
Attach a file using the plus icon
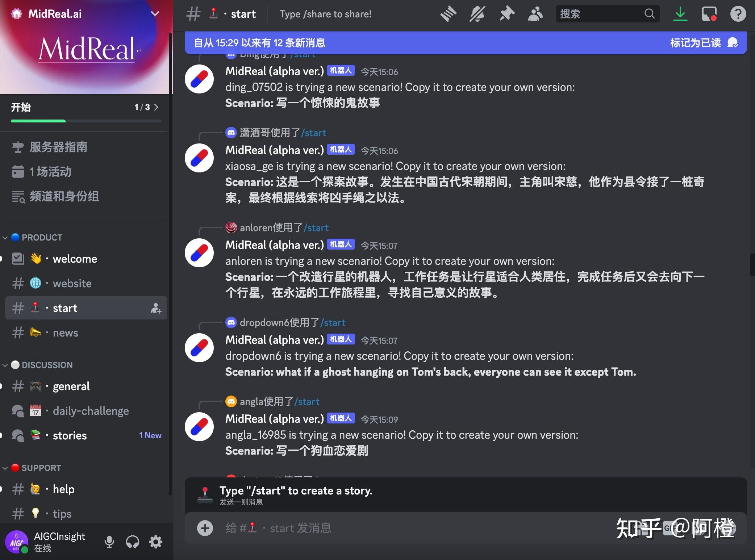pos(205,528)
